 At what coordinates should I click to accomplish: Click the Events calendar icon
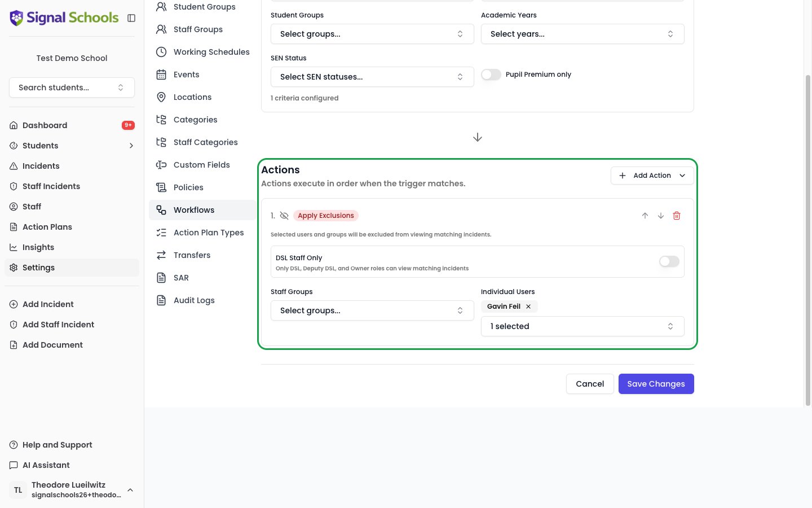pyautogui.click(x=161, y=75)
